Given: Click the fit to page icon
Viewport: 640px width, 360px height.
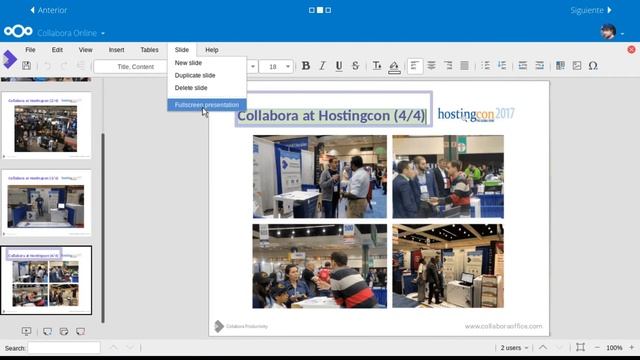Looking at the screenshot, I should (580, 347).
